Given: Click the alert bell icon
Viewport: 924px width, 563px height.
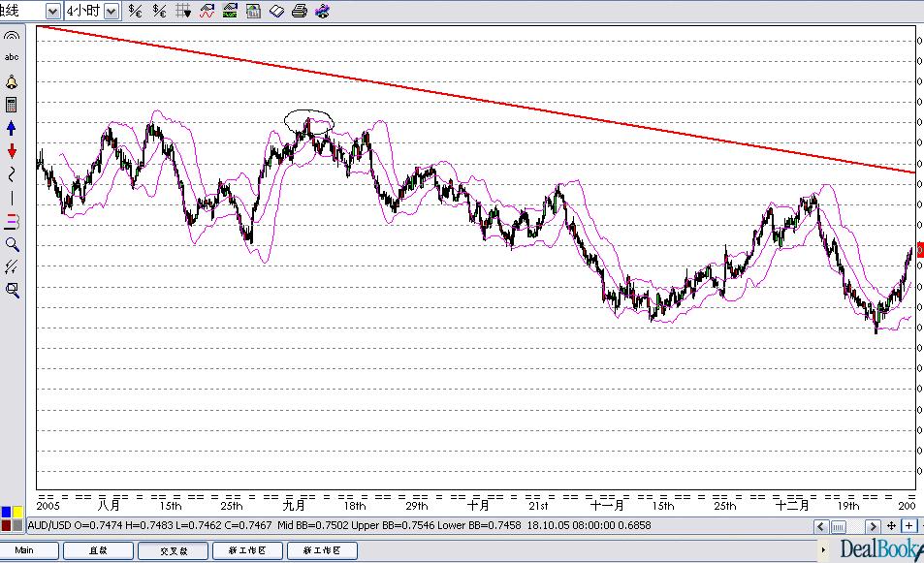Looking at the screenshot, I should 12,81.
